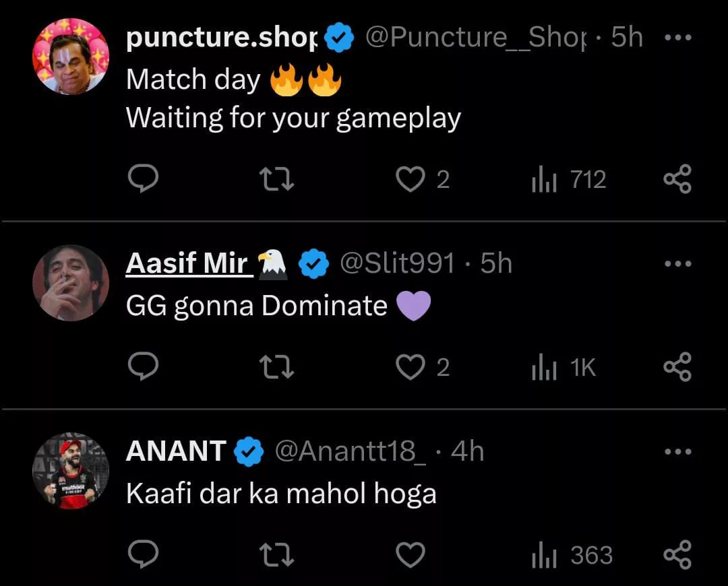Share puncture.shop's tweet
This screenshot has height=586, width=728.
[677, 179]
